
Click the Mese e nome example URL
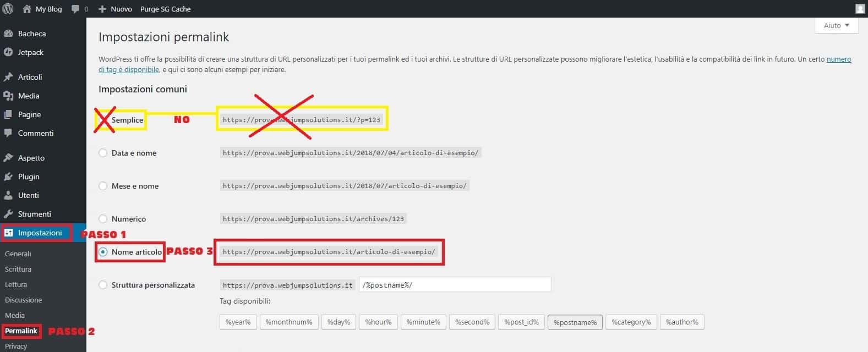coord(345,186)
